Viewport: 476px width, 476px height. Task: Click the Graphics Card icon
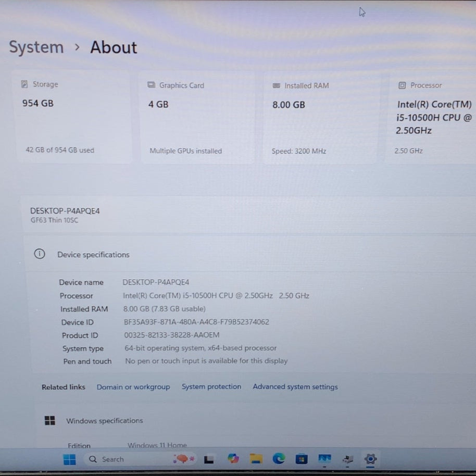tap(151, 85)
